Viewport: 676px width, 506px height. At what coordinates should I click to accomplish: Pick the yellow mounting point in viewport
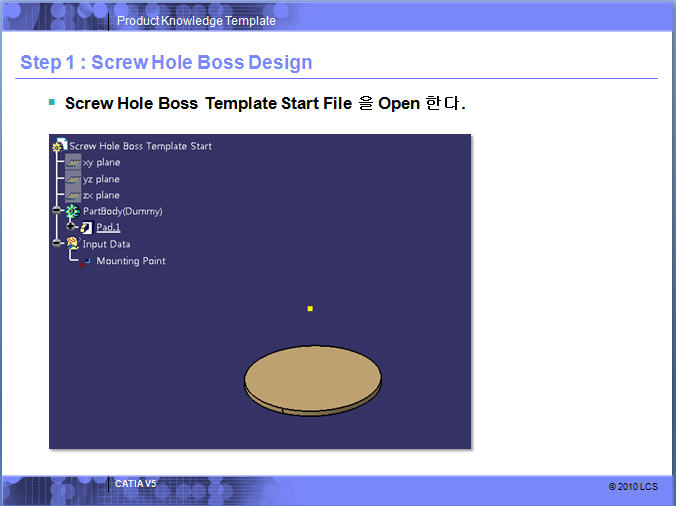tap(310, 309)
